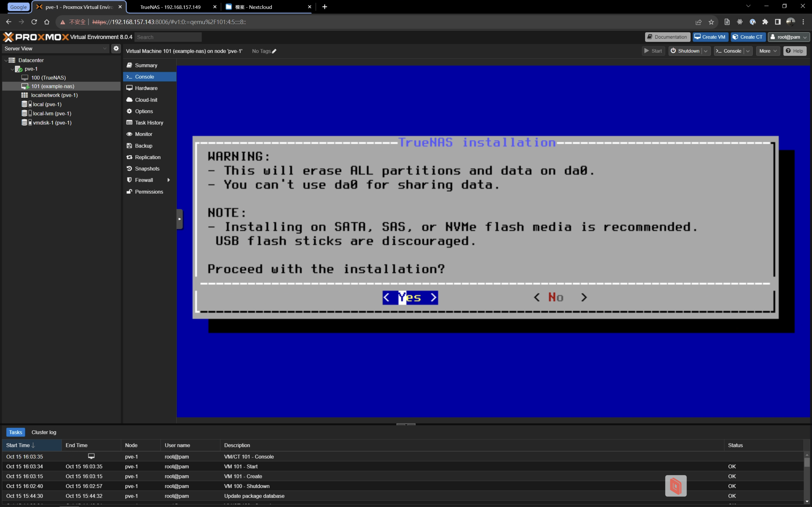Click the Create VM button

tap(710, 37)
